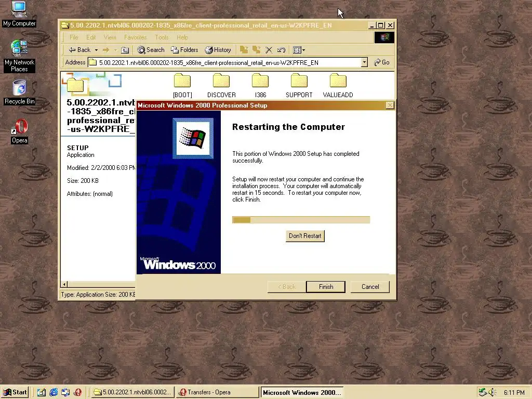Open the Start menu

[15, 392]
